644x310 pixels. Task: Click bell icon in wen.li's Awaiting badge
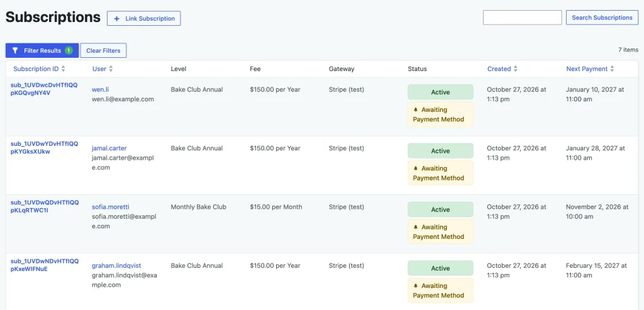tap(416, 109)
